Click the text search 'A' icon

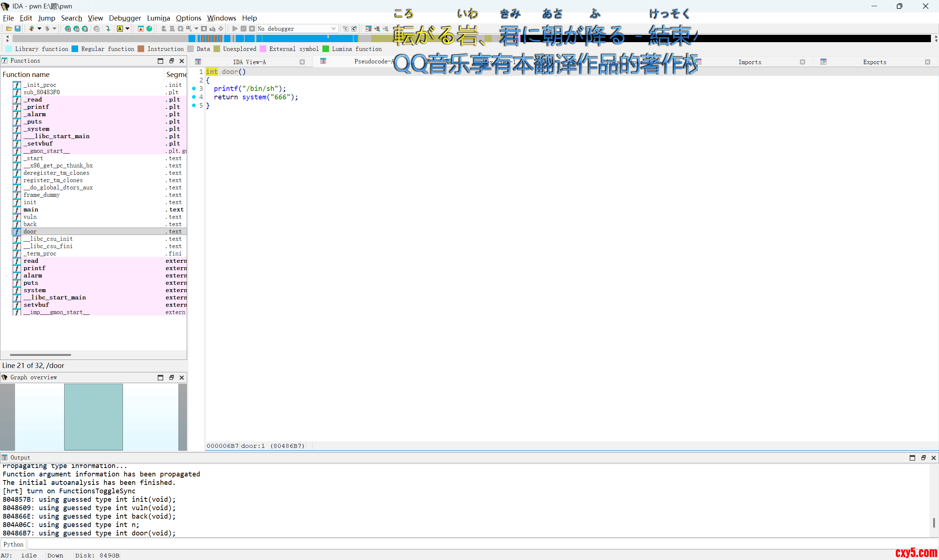120,29
